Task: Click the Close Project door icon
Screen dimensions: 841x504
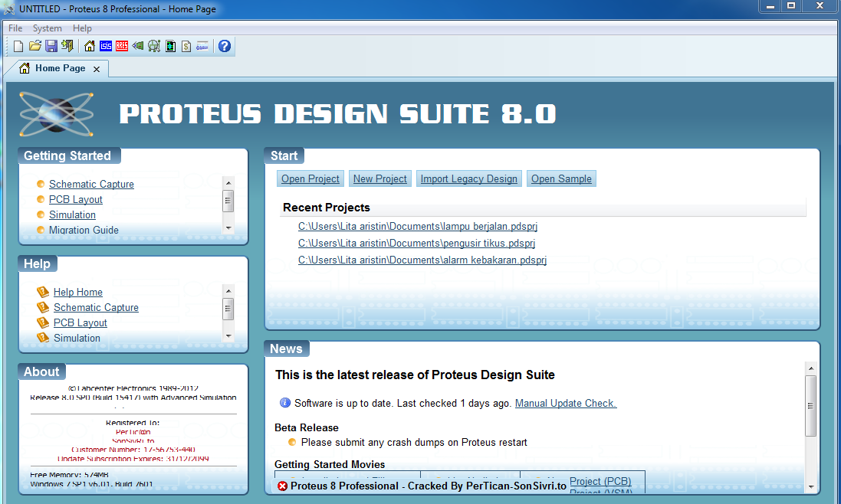Action: tap(67, 46)
